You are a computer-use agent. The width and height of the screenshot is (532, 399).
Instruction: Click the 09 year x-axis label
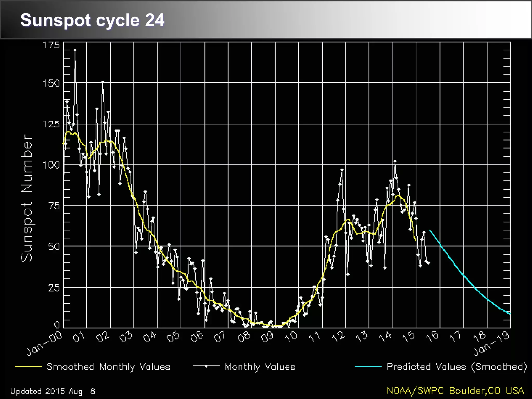point(267,337)
